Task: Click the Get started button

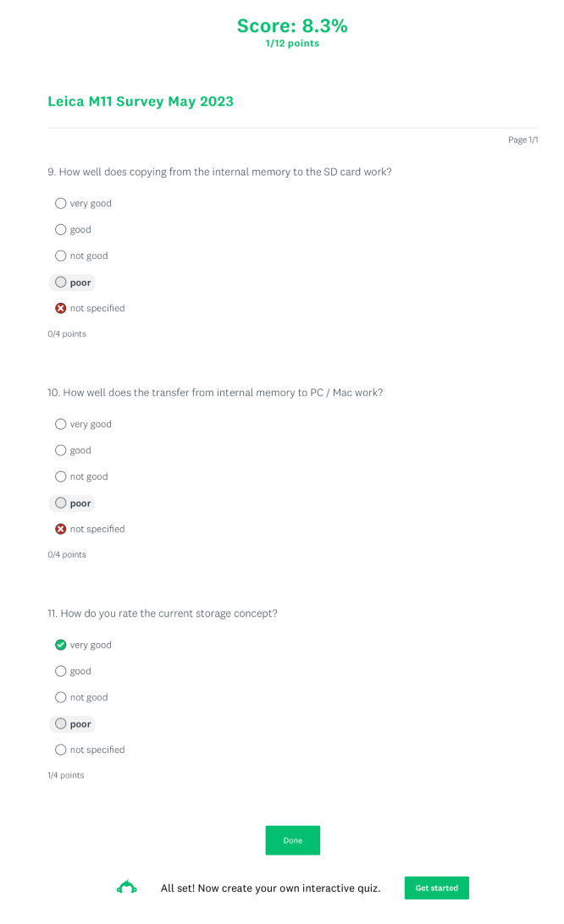Action: pyautogui.click(x=436, y=888)
